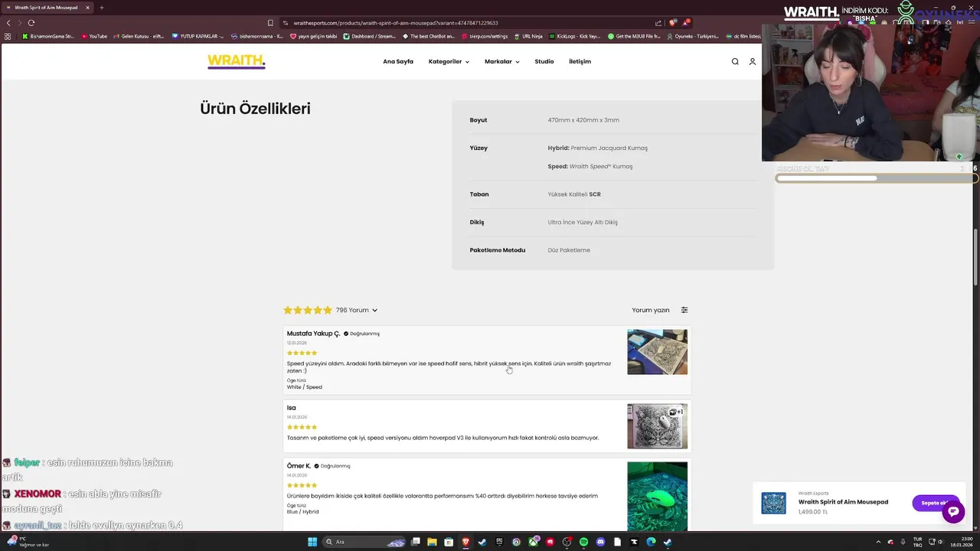The image size is (980, 551).
Task: Open review filter settings icon
Action: [x=684, y=310]
